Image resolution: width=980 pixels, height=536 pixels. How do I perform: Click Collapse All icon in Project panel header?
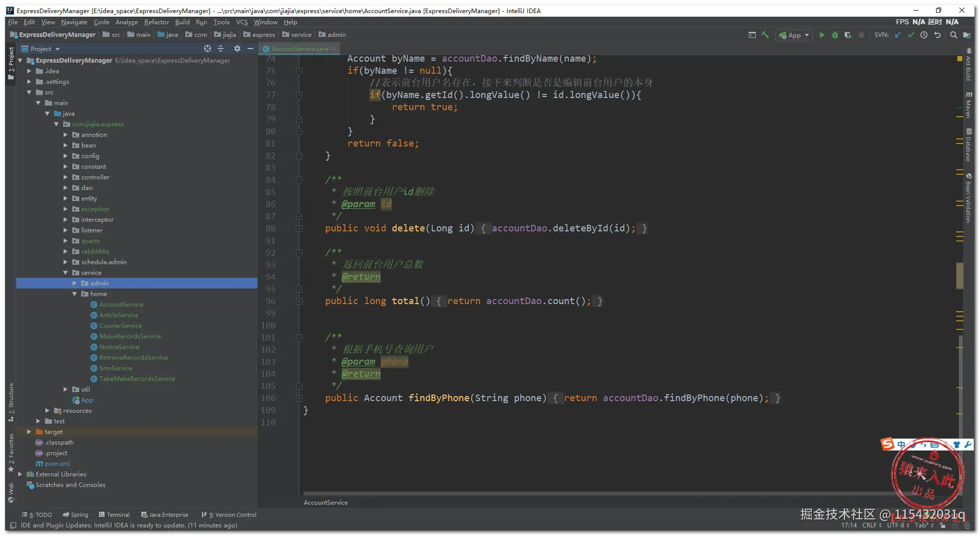[221, 48]
